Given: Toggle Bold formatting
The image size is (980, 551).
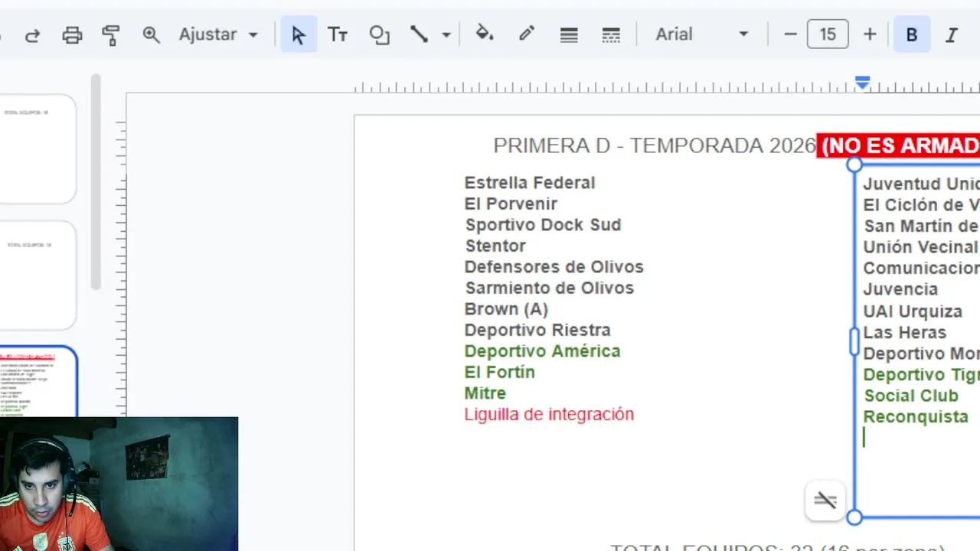Looking at the screenshot, I should tap(912, 34).
